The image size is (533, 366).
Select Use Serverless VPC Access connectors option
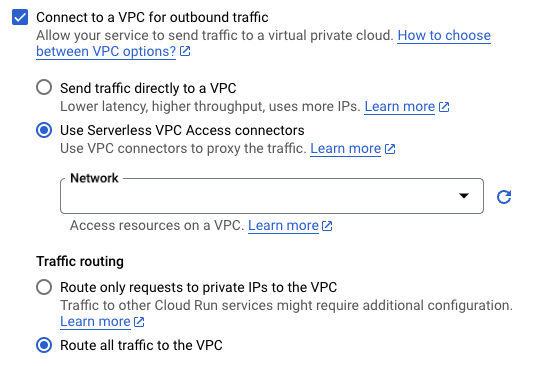coord(44,130)
